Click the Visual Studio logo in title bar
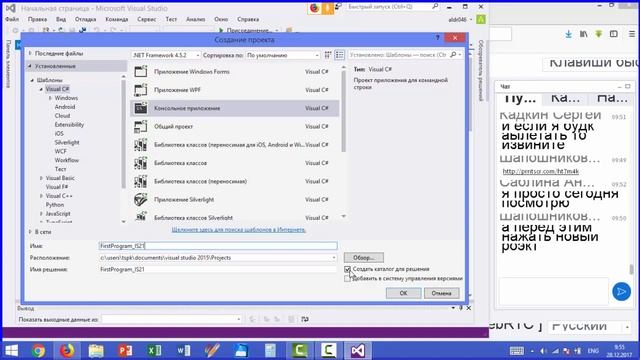 pyautogui.click(x=11, y=8)
